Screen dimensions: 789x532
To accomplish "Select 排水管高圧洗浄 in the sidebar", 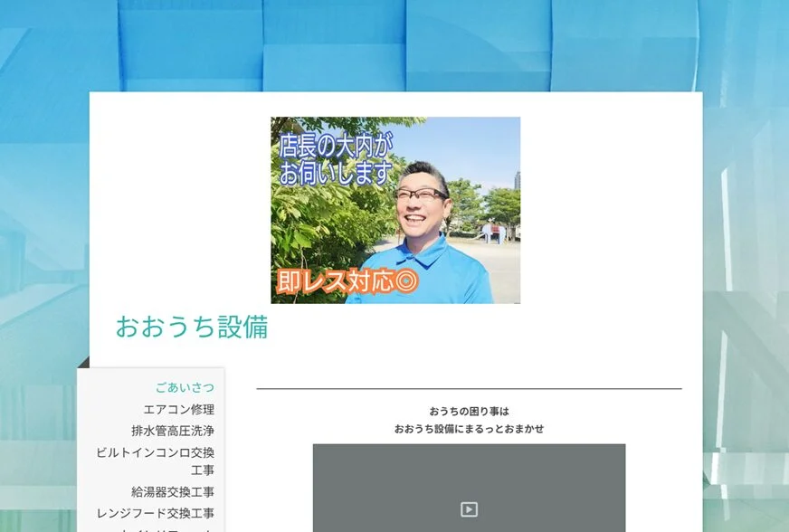I will click(x=172, y=431).
